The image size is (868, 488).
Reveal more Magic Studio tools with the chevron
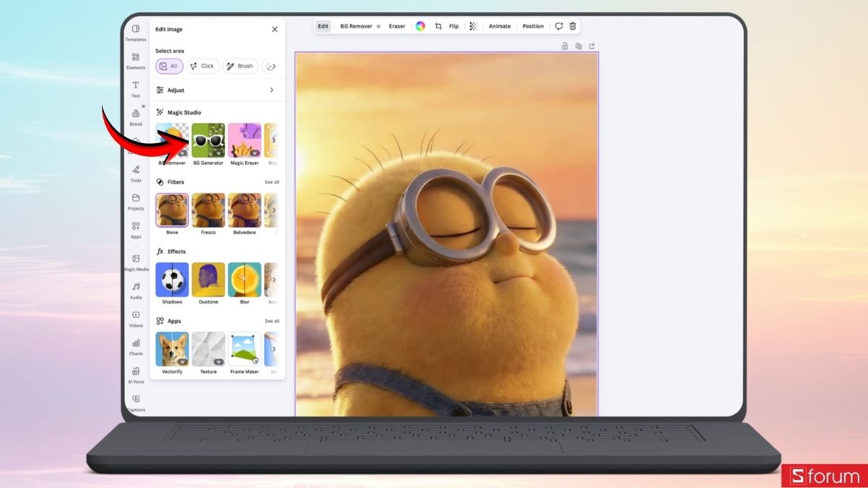(273, 141)
